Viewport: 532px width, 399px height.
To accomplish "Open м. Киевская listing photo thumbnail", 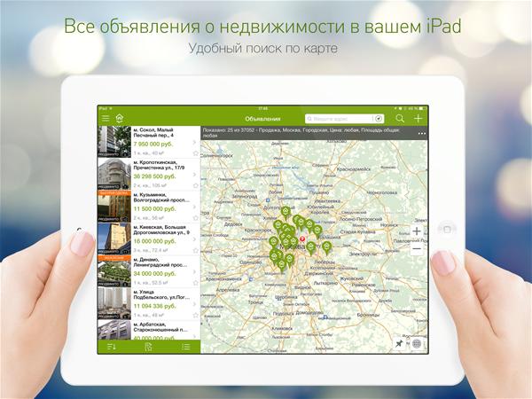I will (x=114, y=239).
